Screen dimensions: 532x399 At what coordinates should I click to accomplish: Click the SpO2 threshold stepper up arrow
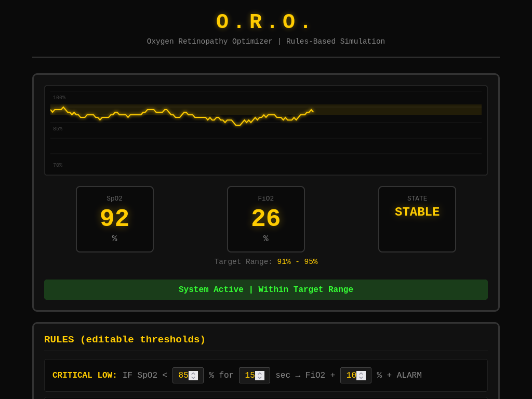click(x=194, y=373)
